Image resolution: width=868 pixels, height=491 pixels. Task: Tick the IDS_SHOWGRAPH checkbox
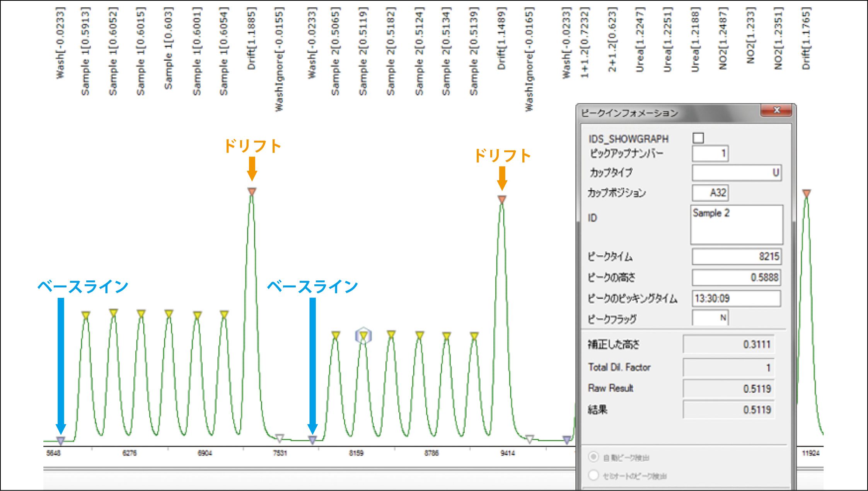coord(698,138)
